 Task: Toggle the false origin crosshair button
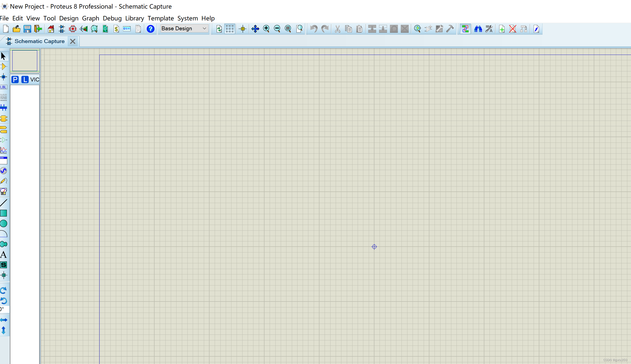point(242,29)
